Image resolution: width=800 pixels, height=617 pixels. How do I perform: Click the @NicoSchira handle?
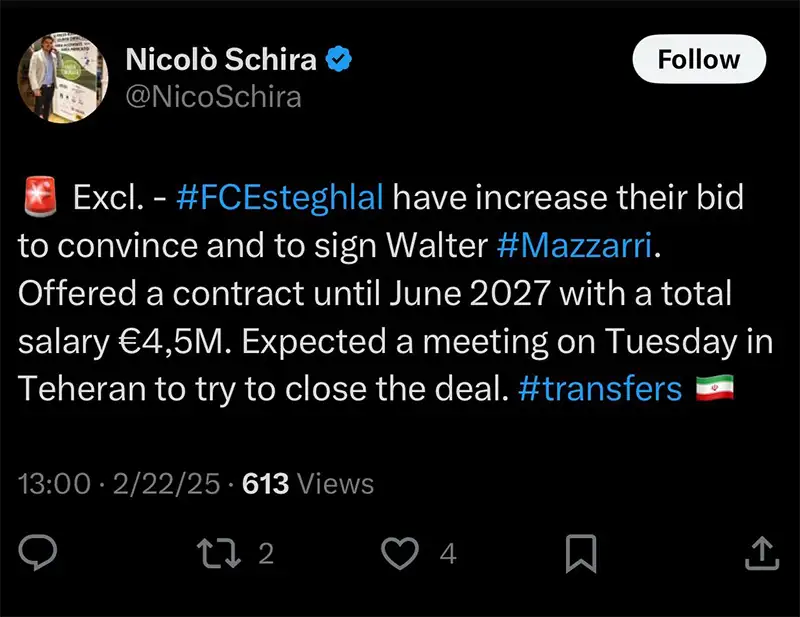point(213,96)
